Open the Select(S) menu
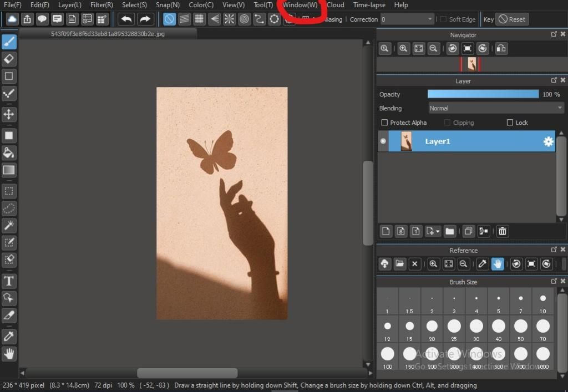The width and height of the screenshot is (568, 392). (134, 5)
